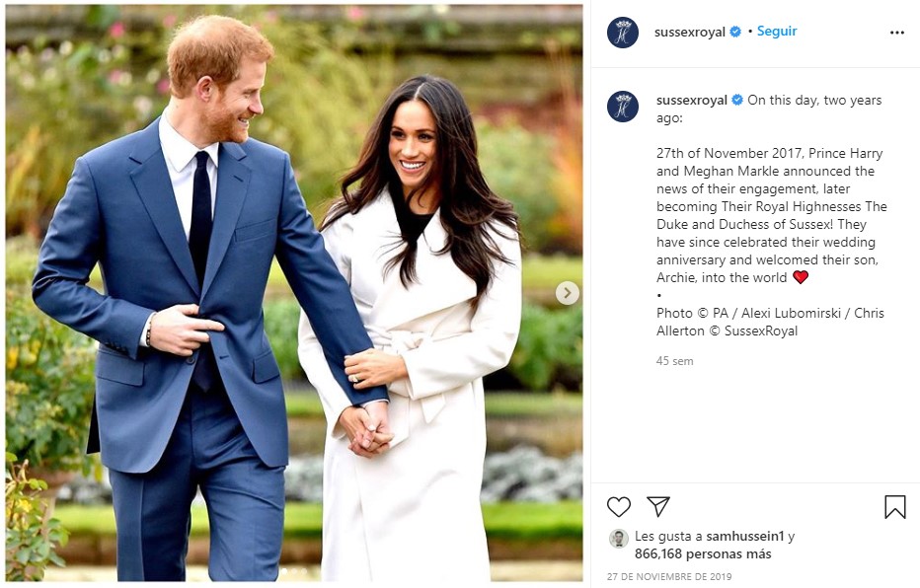Open the three-dot more options menu
920x588 pixels.
(x=896, y=33)
